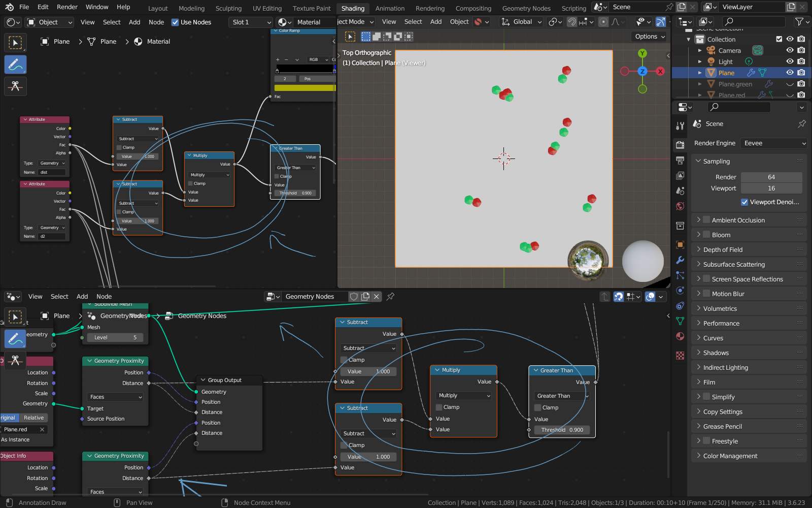
Task: Adjust the Render samples field
Action: [771, 177]
